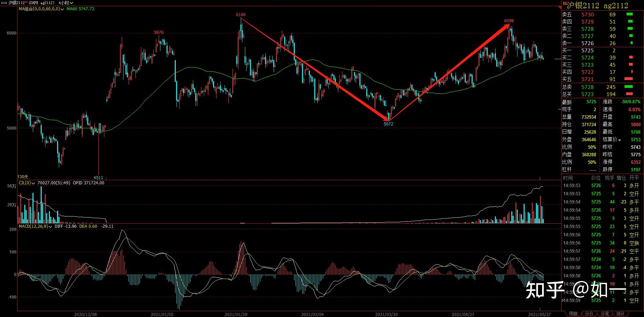Click the 总量 value 732934
Viewport: 644px width, 317px height.
click(x=589, y=117)
